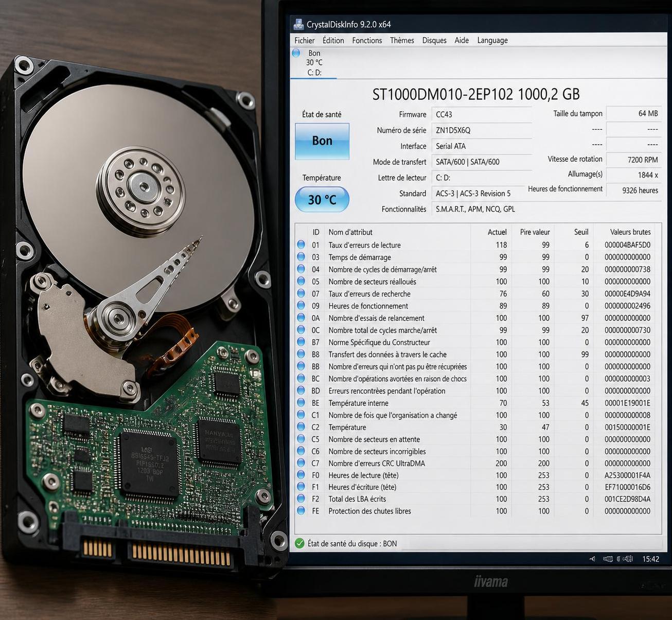Viewport: 672px width, 620px height.
Task: Click the Valeurs brutes column header
Action: coord(630,232)
